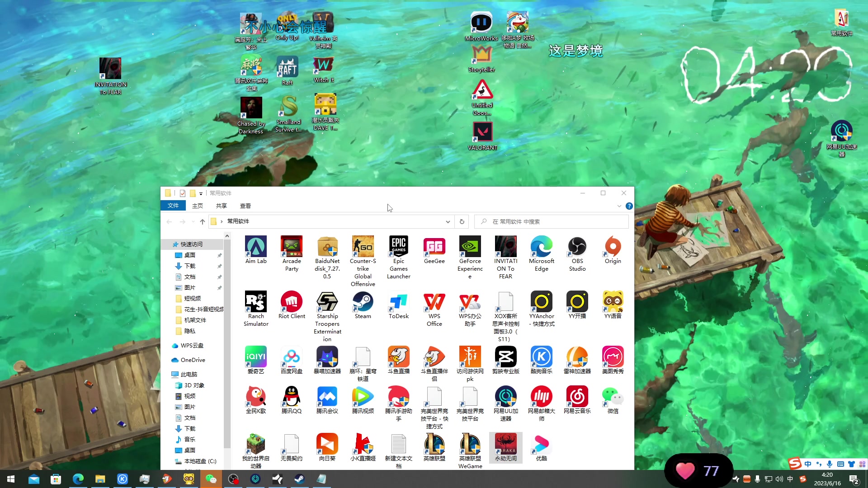The height and width of the screenshot is (488, 868).
Task: Open Epic Games Launcher icon
Action: tap(399, 258)
